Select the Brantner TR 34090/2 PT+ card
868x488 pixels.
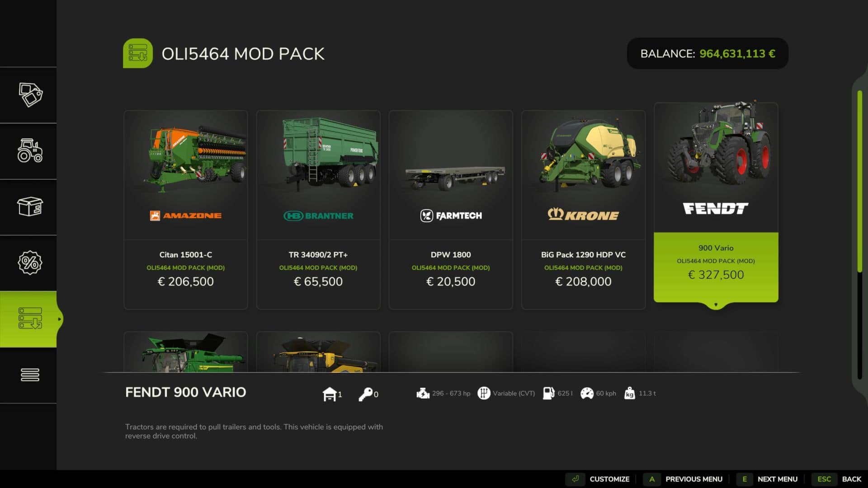click(318, 210)
